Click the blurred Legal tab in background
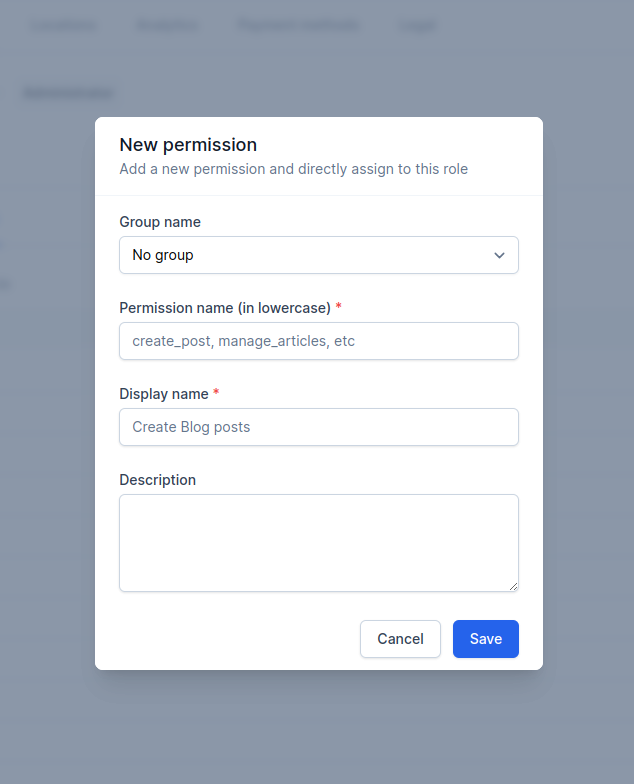This screenshot has height=784, width=634. (416, 25)
